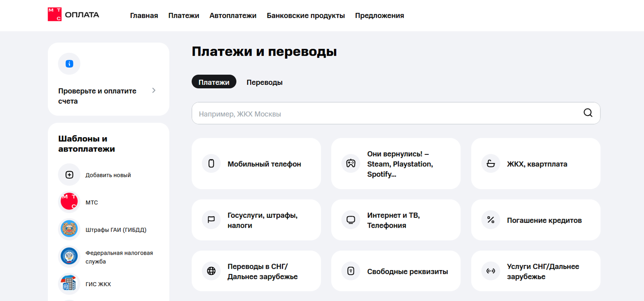Screen dimensions: 644x301
Task: Click the bathtub icon for ЖКХ, квартплата
Action: pos(491,163)
